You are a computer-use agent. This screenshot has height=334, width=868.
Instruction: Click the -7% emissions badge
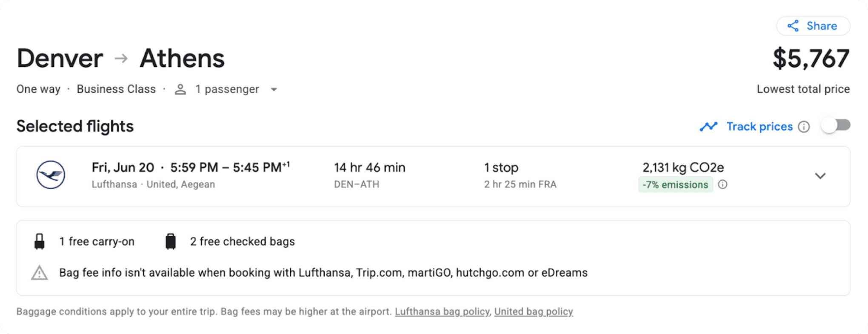click(x=675, y=184)
